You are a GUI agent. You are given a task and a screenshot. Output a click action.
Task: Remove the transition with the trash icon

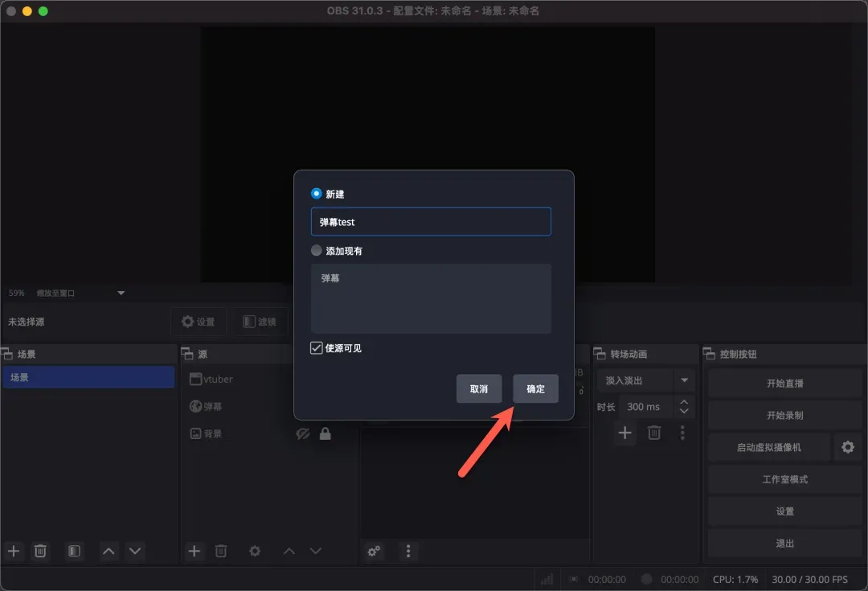point(654,433)
